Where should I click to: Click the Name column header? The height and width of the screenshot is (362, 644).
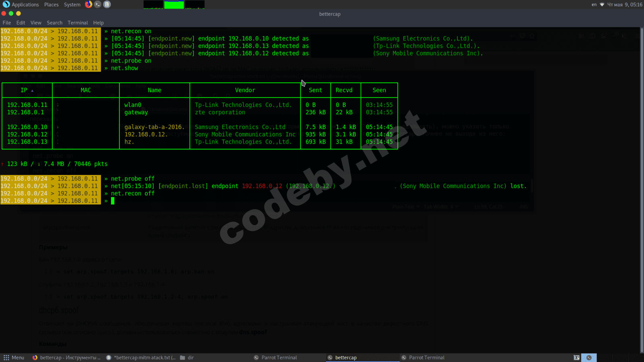(x=155, y=90)
